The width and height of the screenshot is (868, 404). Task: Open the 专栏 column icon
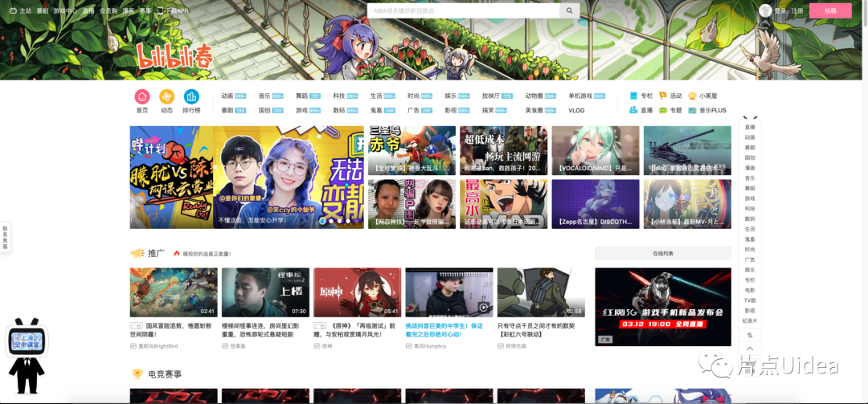[634, 96]
